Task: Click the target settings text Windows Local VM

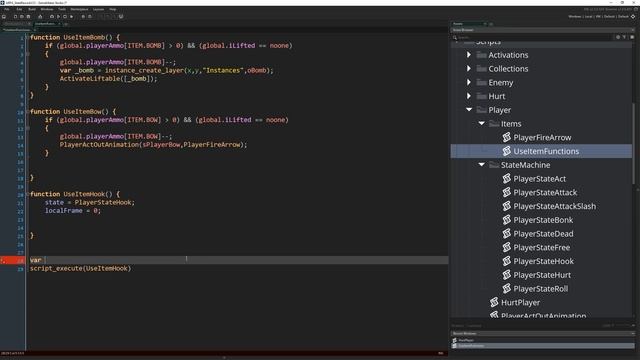Action: (598, 17)
